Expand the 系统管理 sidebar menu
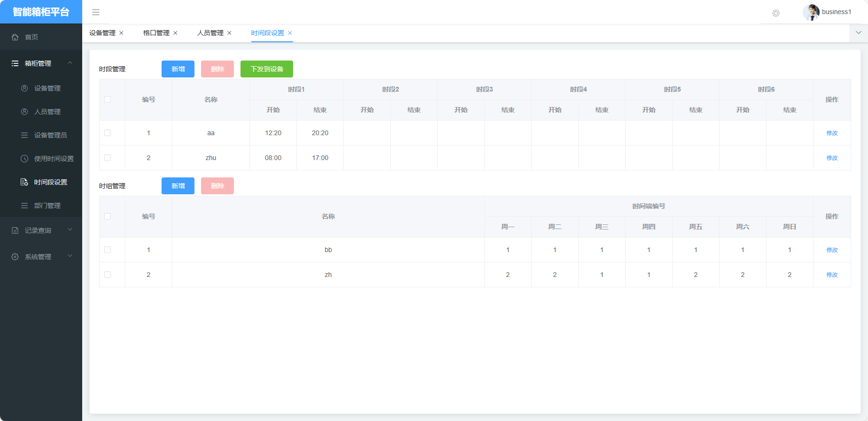The width and height of the screenshot is (868, 421). pyautogui.click(x=70, y=256)
